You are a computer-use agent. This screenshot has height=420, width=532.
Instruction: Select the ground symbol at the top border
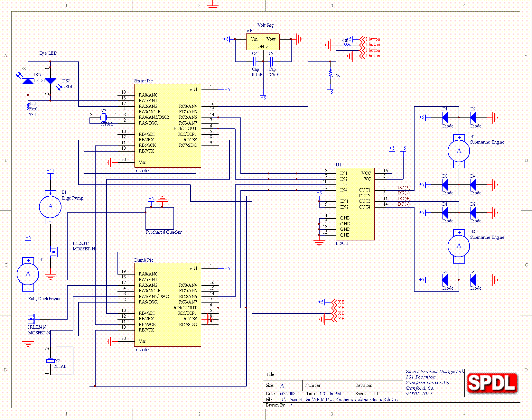pyautogui.click(x=212, y=6)
